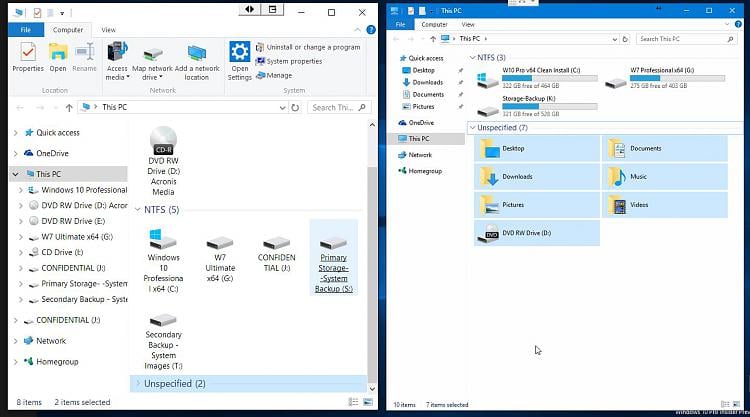Select W7 Professional x64 (G:) drive
The width and height of the screenshot is (750, 417).
pyautogui.click(x=665, y=77)
